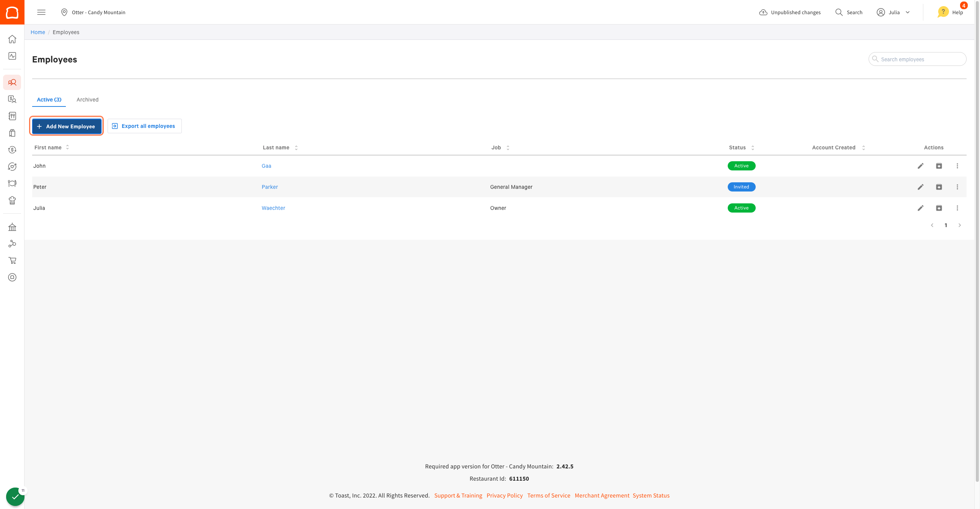Viewport: 980px width, 509px height.
Task: Go to next page arrow
Action: coord(959,225)
